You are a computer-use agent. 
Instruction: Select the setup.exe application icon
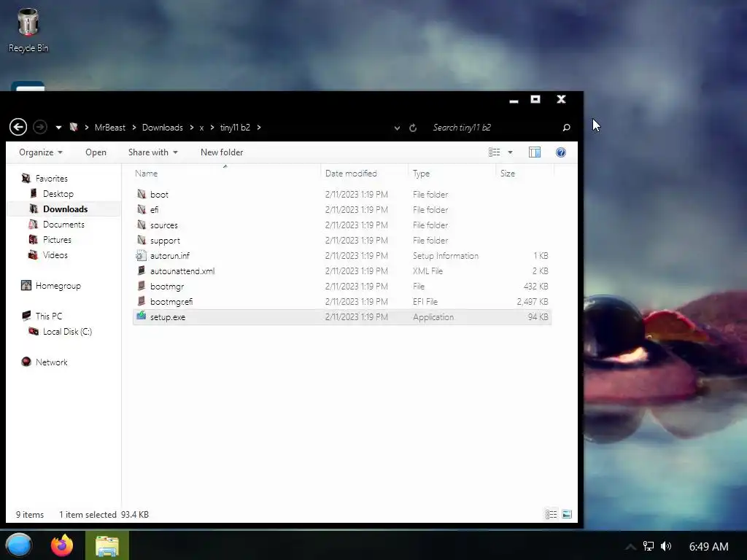pos(141,316)
